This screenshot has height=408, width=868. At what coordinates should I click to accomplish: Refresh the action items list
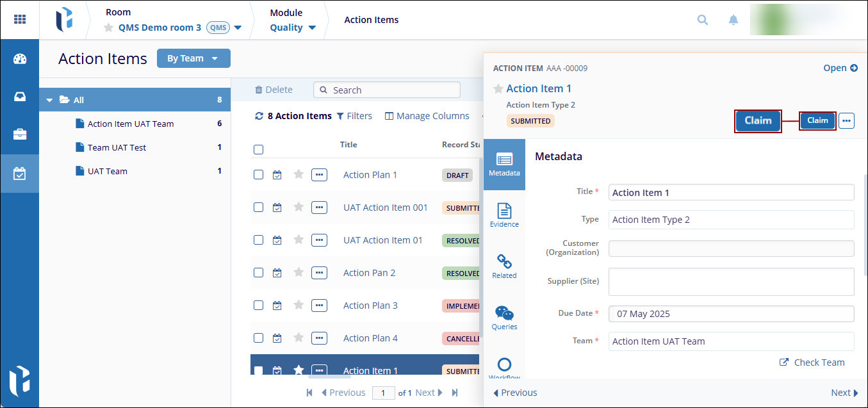259,116
